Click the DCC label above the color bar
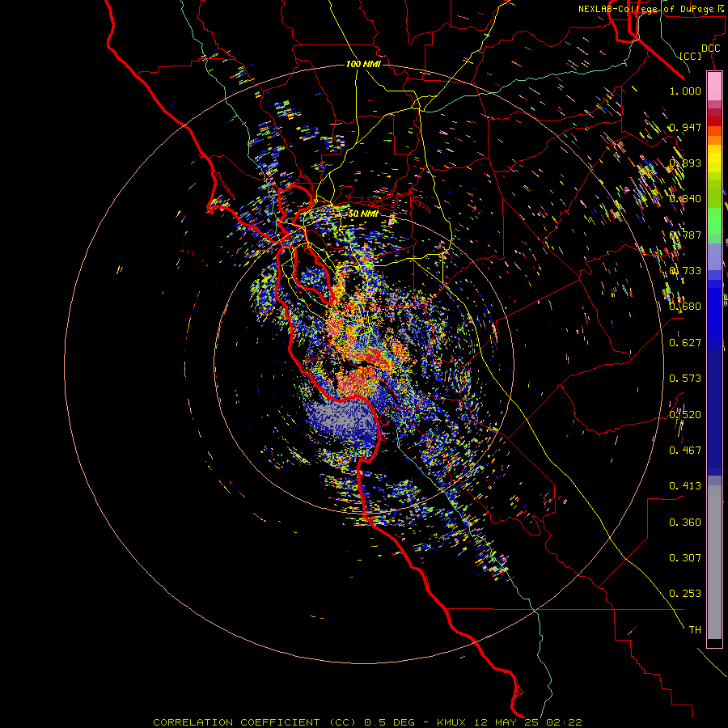 [710, 49]
